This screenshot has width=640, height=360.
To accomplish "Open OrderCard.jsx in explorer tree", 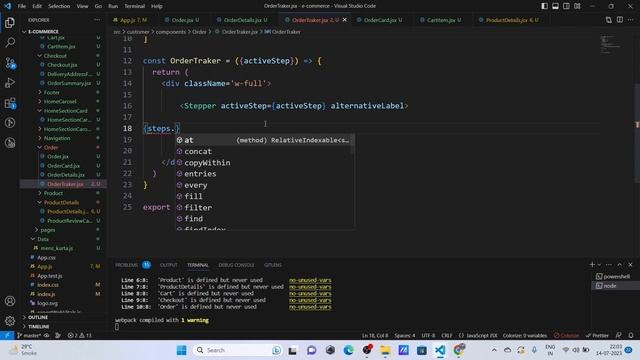I will (63, 166).
